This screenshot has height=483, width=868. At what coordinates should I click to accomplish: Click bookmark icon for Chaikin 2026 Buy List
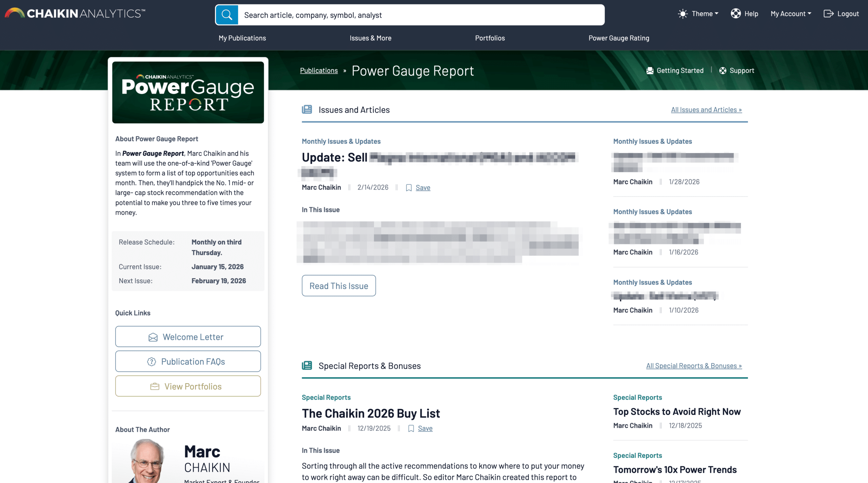pyautogui.click(x=411, y=428)
